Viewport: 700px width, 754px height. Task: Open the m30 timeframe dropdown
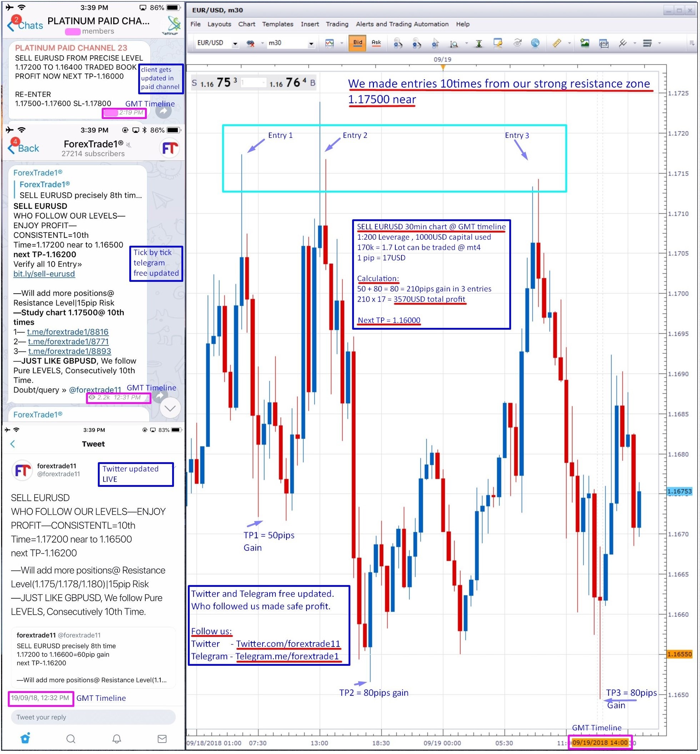(311, 44)
